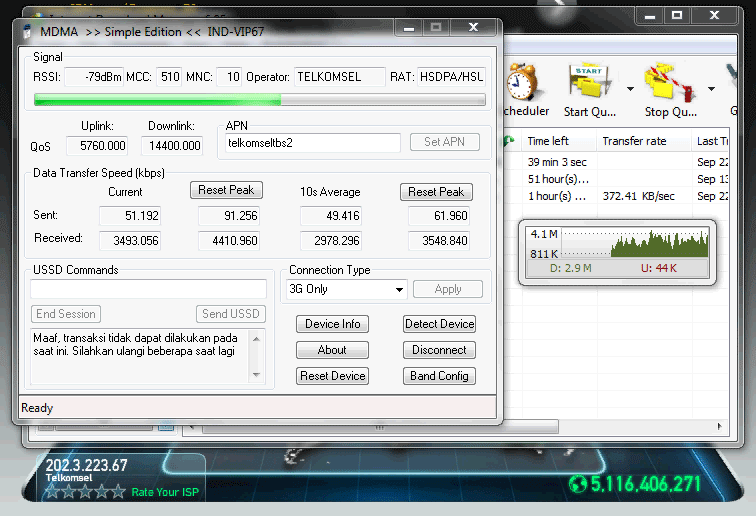756x516 pixels.
Task: Click the Downlink QoS value 14400.000
Action: [x=172, y=146]
